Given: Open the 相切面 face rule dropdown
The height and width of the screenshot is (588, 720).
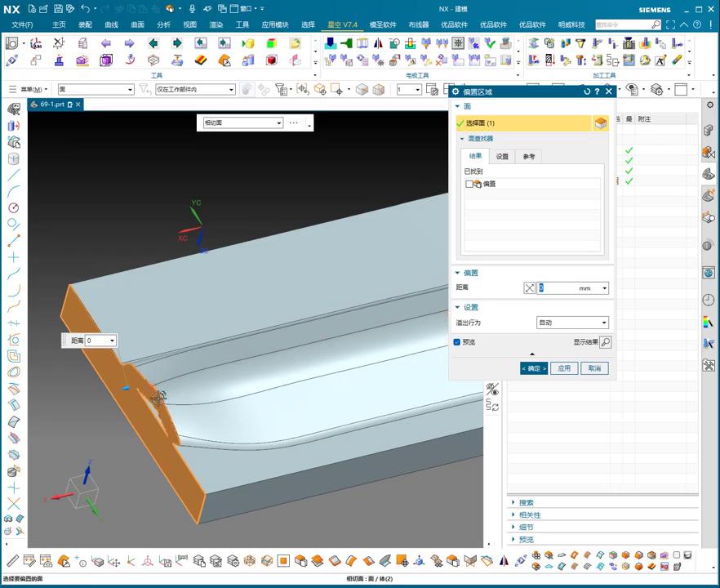Looking at the screenshot, I should 242,122.
